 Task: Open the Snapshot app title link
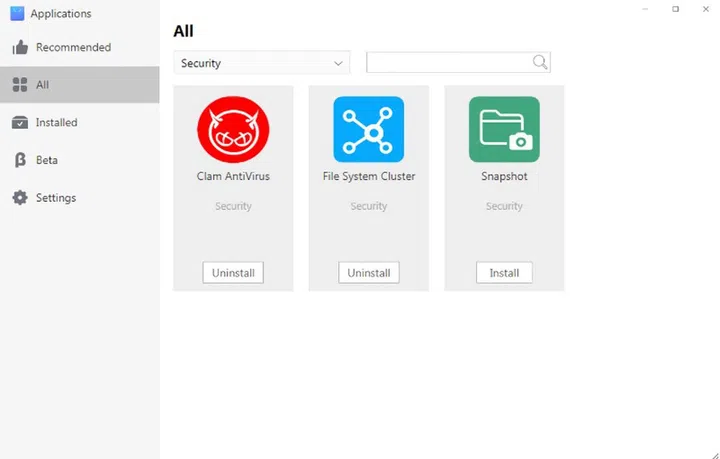(x=504, y=177)
